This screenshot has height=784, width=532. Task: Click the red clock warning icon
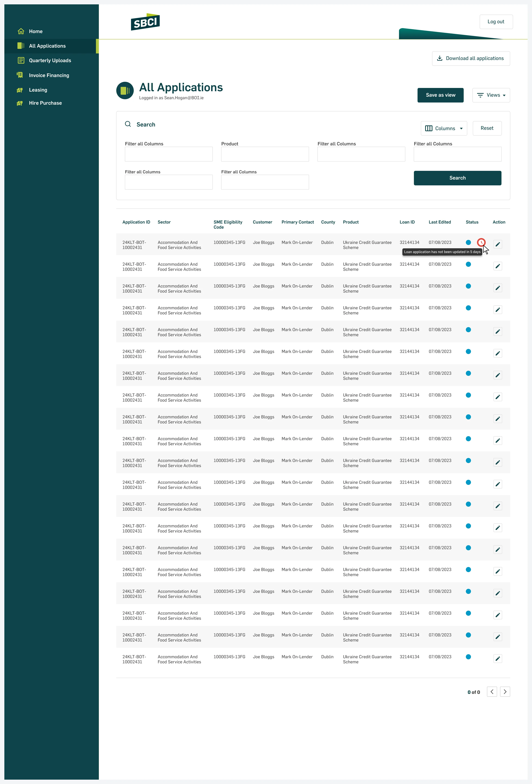(x=481, y=242)
